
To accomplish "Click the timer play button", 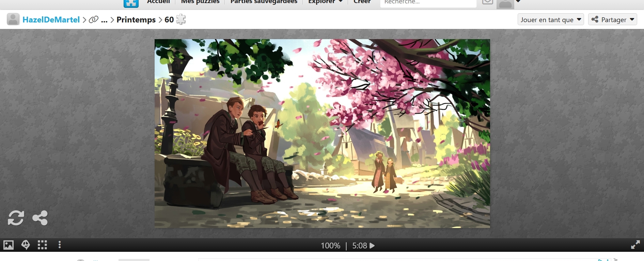I will coord(372,246).
